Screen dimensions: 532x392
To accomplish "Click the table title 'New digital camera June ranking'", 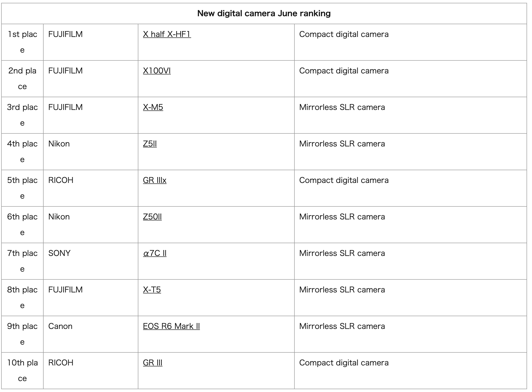I will [x=264, y=14].
